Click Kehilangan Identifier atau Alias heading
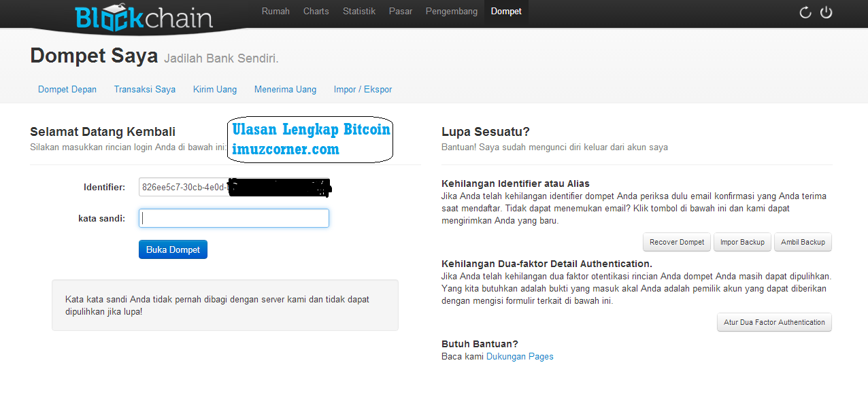 [516, 183]
